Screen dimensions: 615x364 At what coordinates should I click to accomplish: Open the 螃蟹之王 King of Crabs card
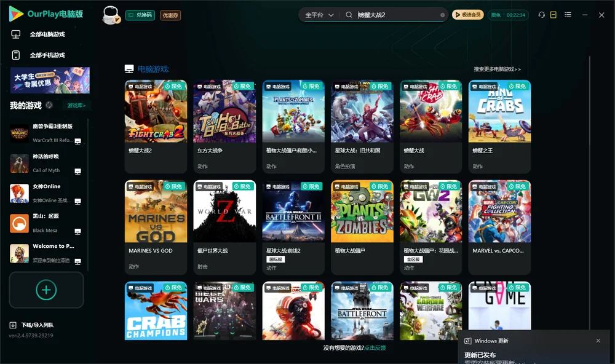[499, 126]
